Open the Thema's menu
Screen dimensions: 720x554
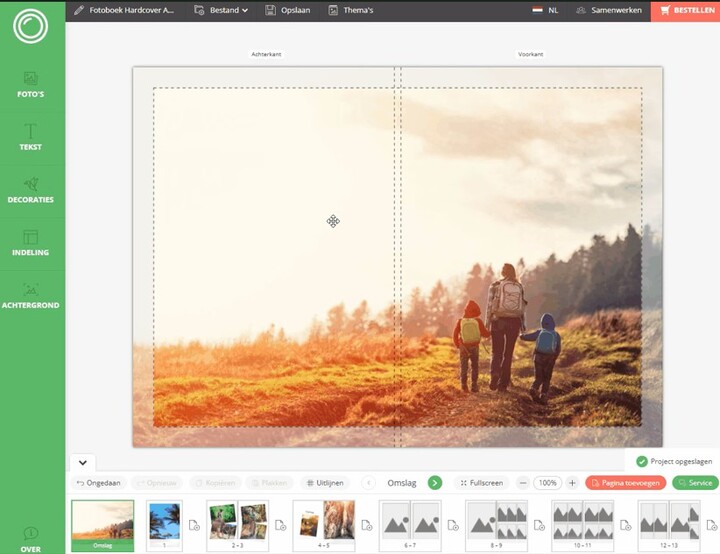coord(351,10)
